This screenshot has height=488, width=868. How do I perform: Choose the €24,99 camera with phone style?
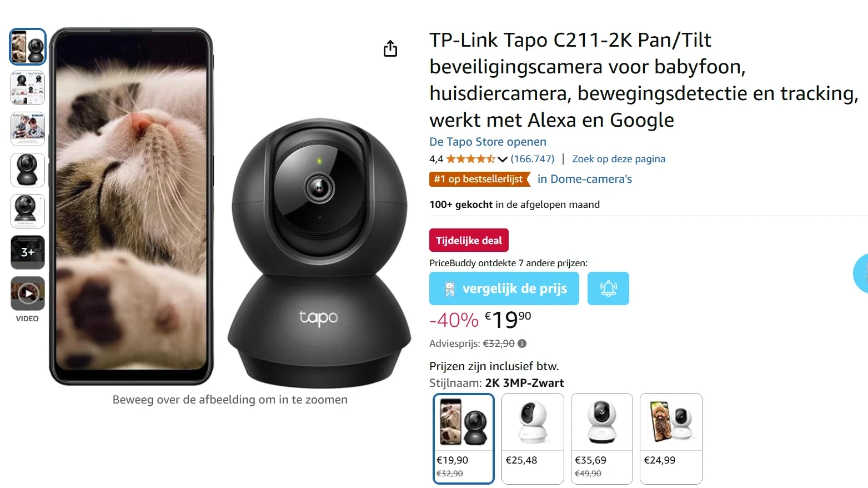[671, 439]
